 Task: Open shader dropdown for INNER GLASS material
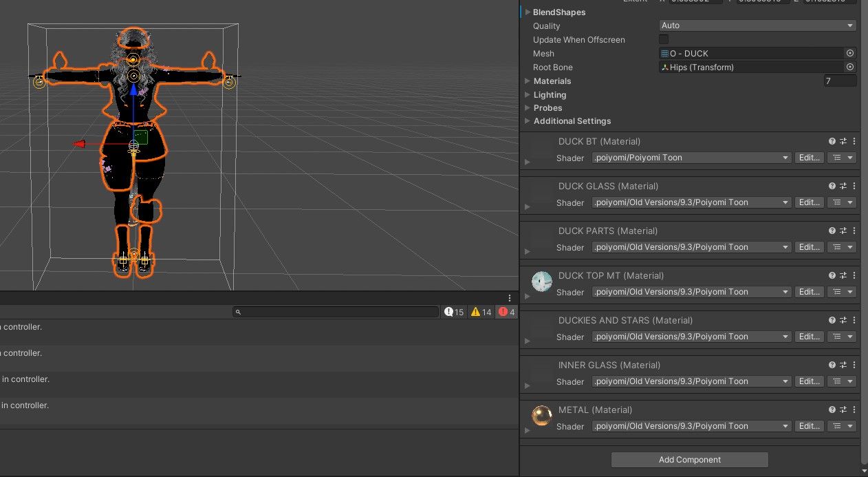click(x=691, y=381)
